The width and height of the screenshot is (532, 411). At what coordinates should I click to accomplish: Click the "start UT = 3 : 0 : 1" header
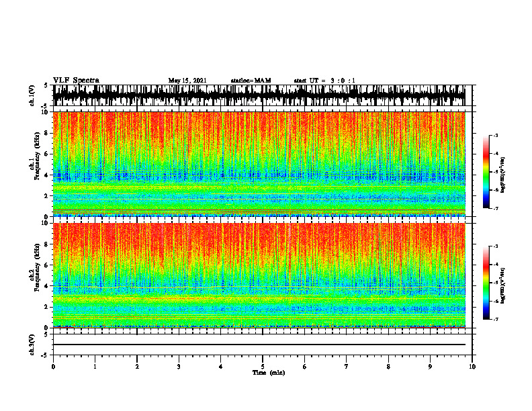tap(324, 81)
